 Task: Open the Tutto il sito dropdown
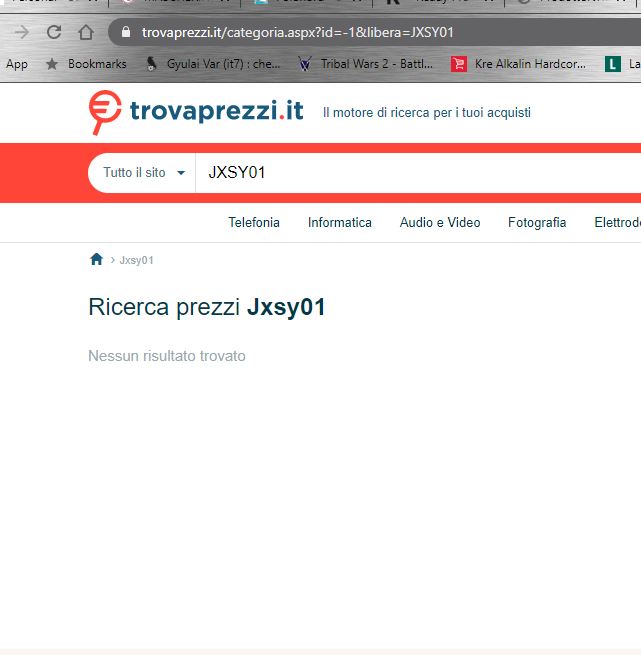coord(142,173)
